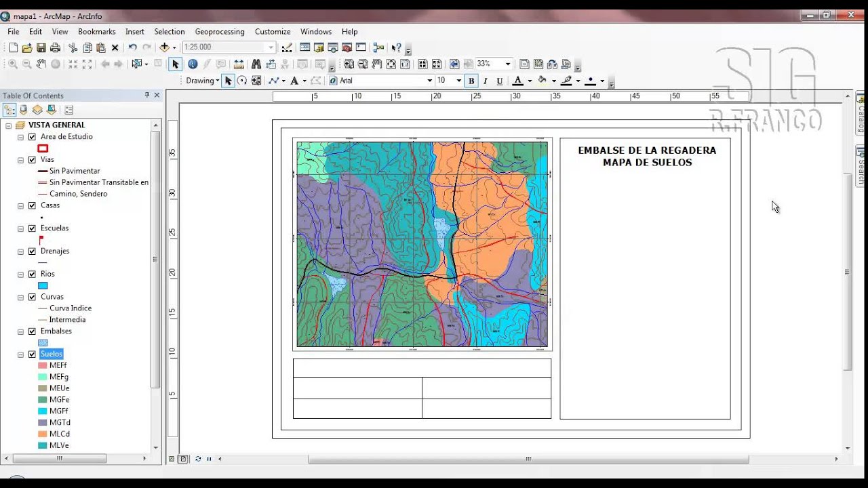
Task: Click the Cut scissors icon
Action: click(x=73, y=47)
